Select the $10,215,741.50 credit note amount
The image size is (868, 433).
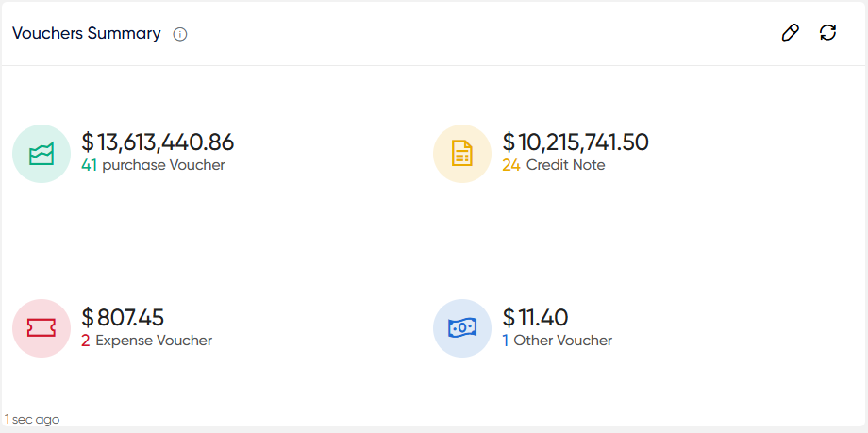576,142
